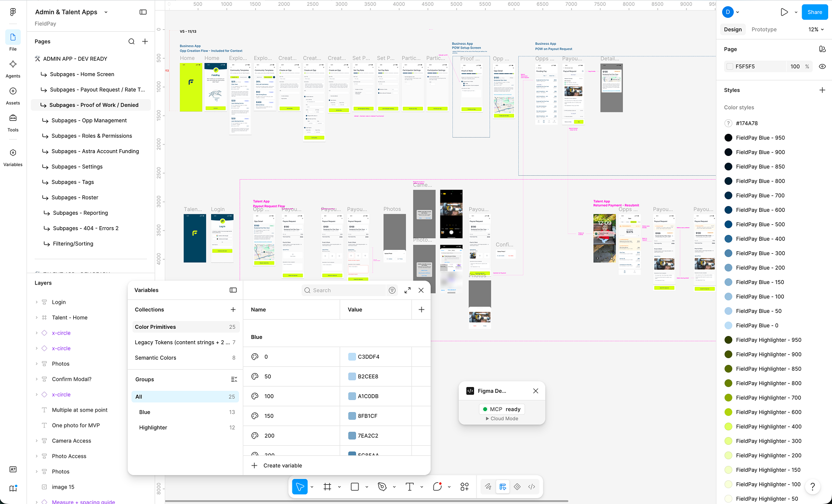The image size is (832, 504).
Task: Add a new variable collection
Action: pyautogui.click(x=233, y=310)
